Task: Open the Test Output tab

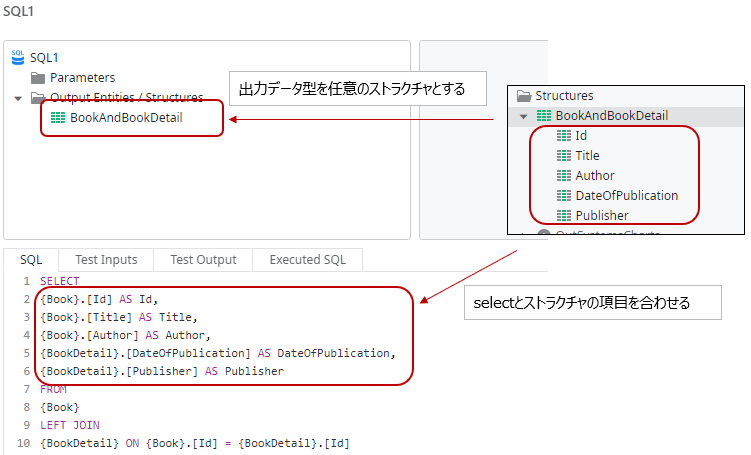Action: tap(204, 260)
